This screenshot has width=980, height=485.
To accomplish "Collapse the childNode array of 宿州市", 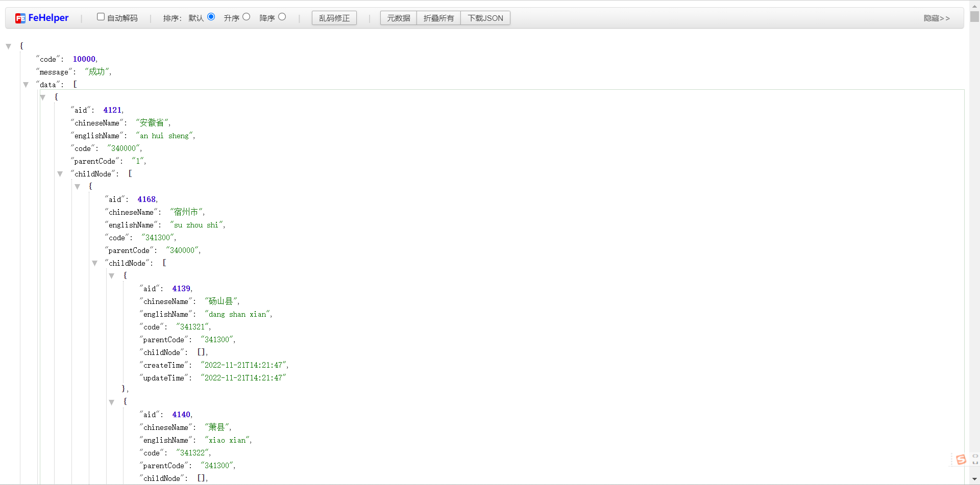I will click(x=95, y=263).
